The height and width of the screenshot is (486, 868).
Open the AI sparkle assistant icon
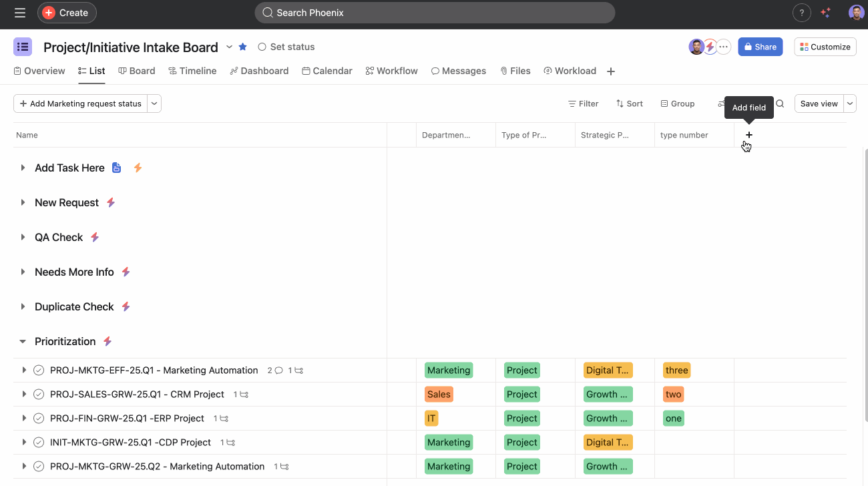(826, 13)
